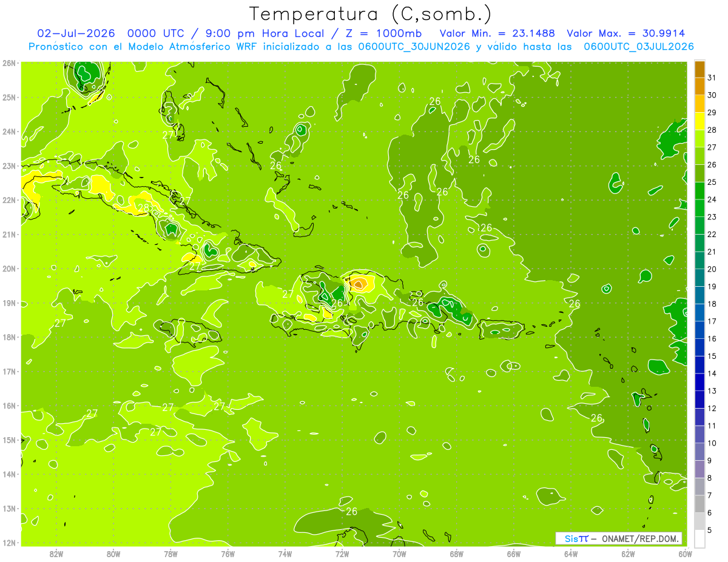The width and height of the screenshot is (728, 562).
Task: Click the "26N" latitude label
Action: (9, 63)
